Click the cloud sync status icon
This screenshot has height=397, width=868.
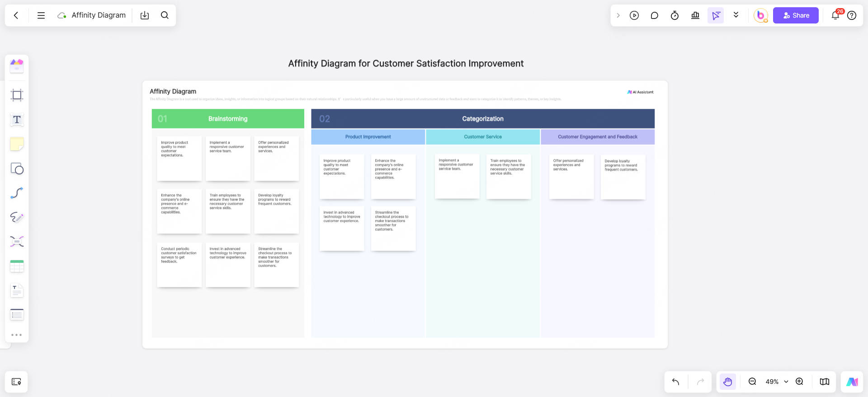pyautogui.click(x=62, y=15)
